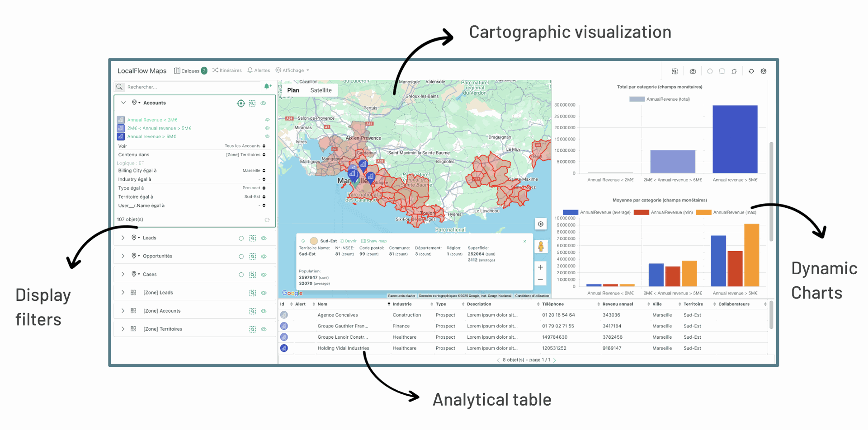
Task: Expand the Opportunités layer section
Action: [123, 256]
